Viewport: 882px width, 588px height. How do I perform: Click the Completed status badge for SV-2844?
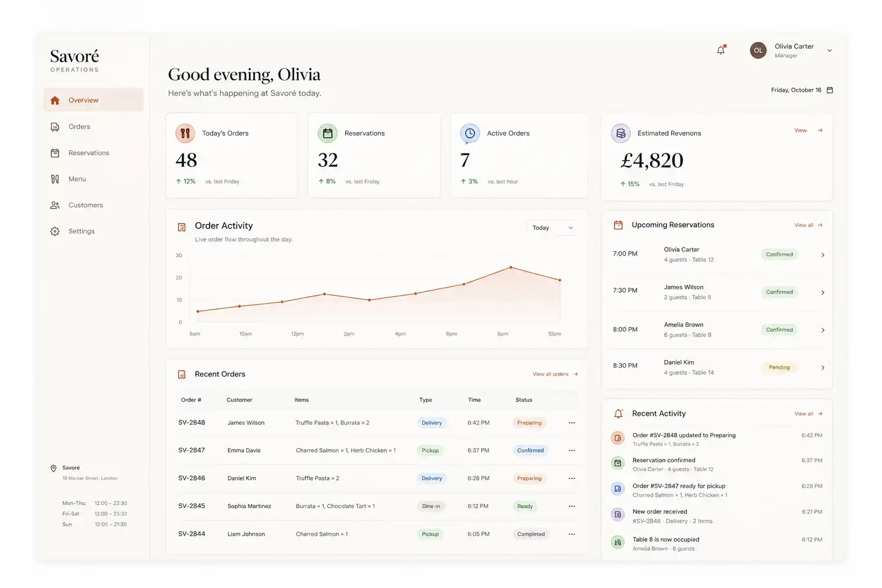coord(531,534)
